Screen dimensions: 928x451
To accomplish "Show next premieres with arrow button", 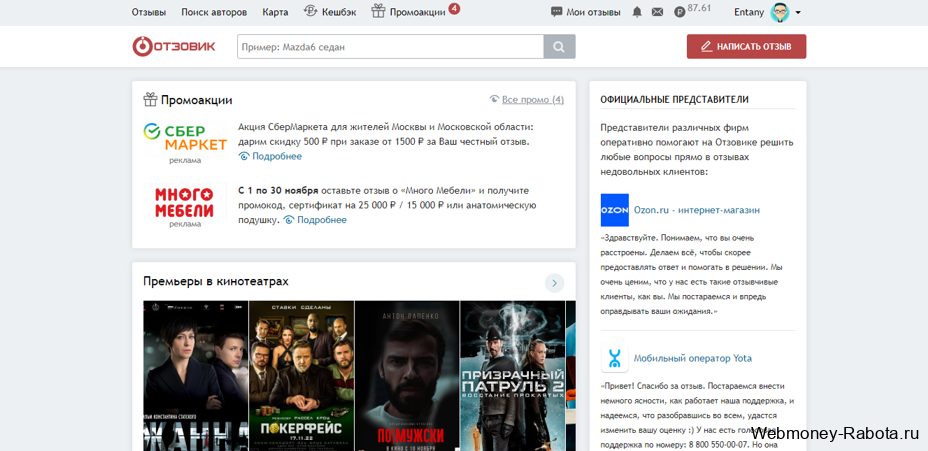I will (x=555, y=283).
